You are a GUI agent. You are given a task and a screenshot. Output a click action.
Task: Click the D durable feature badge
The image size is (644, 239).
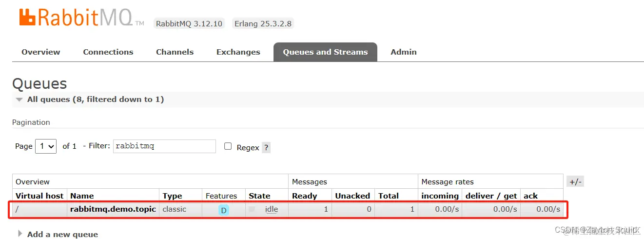pos(224,210)
